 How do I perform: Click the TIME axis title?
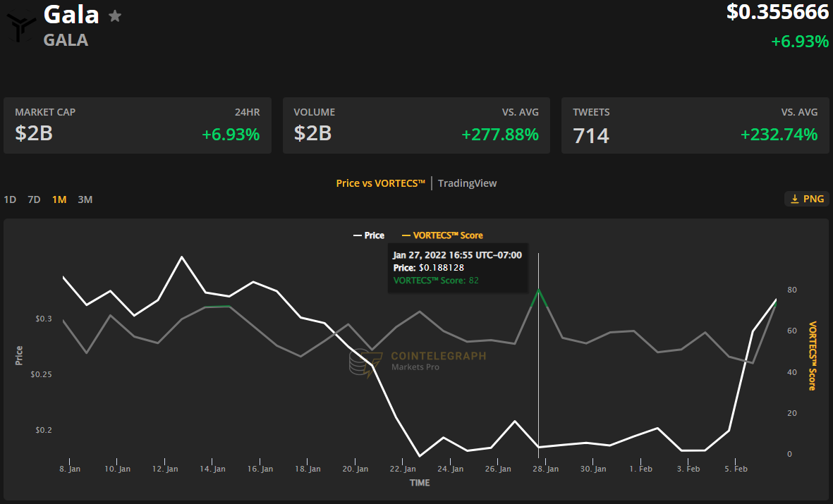pyautogui.click(x=420, y=483)
